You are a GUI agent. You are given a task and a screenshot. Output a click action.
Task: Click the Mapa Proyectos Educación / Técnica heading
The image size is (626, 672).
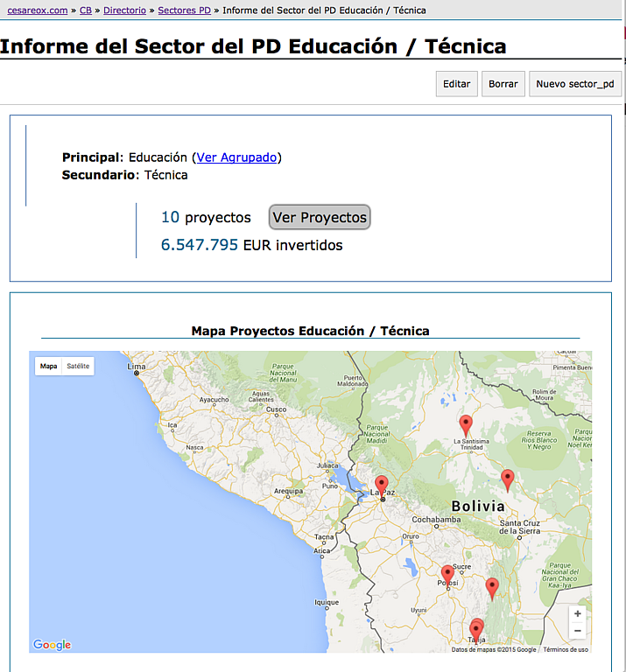(x=311, y=331)
